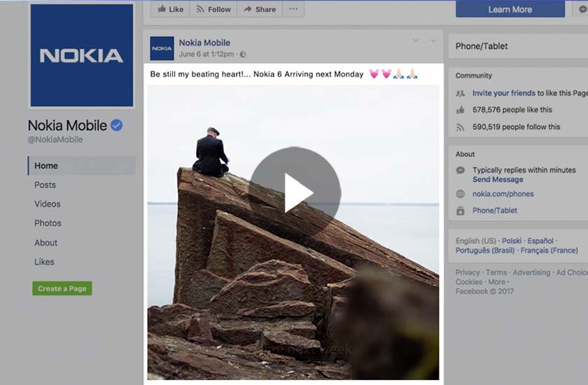
Task: Open the Advertising footer link
Action: click(531, 272)
